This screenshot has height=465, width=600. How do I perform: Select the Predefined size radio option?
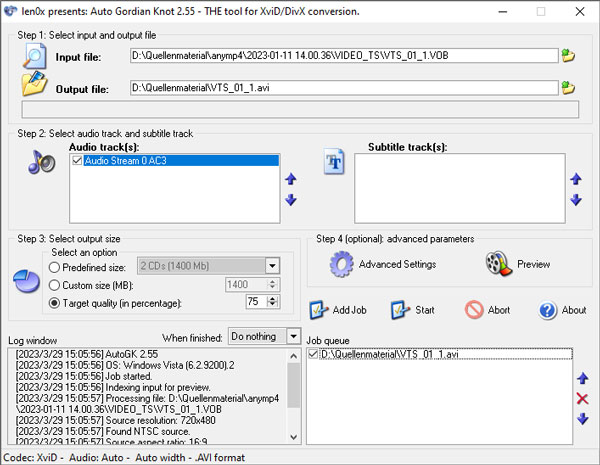pos(55,266)
